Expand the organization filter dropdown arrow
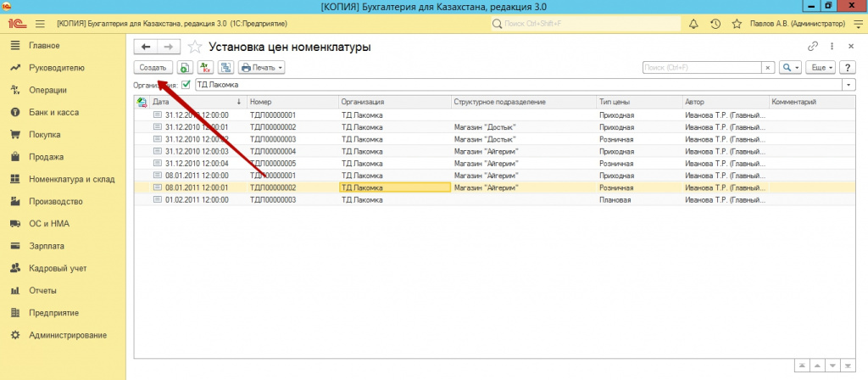The image size is (868, 380). [849, 85]
